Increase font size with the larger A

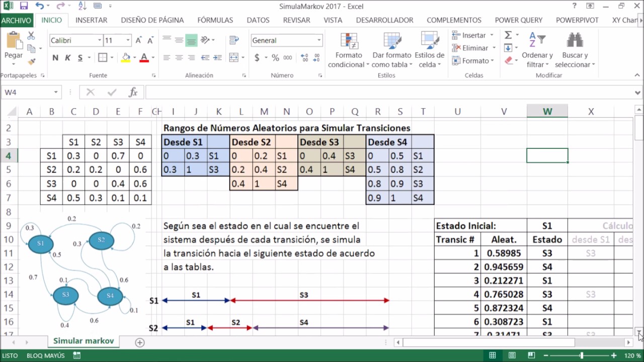point(139,40)
